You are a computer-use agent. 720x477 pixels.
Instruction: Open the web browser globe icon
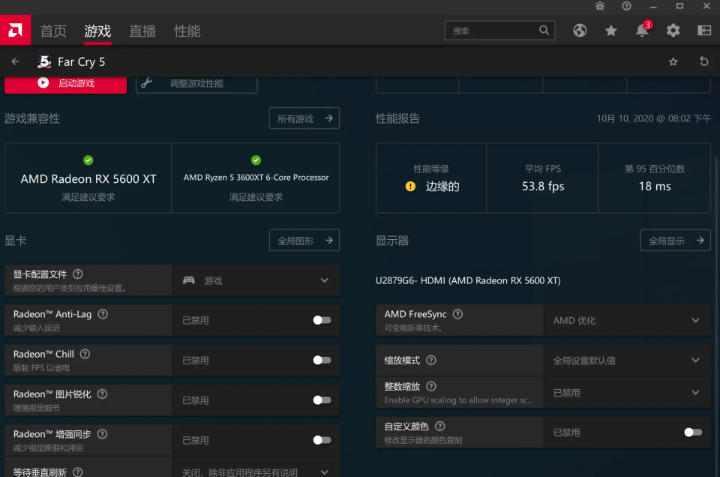pos(580,31)
